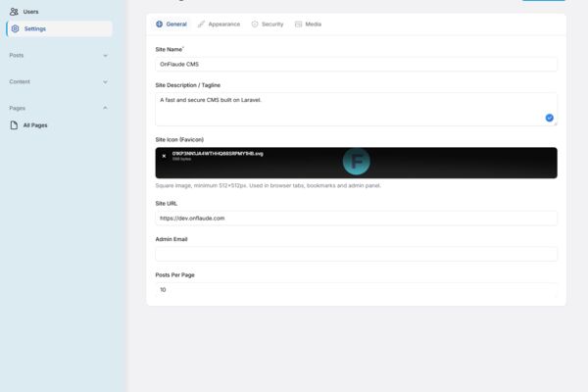The image size is (588, 392).
Task: Click the 'Site URL' label
Action: pos(167,203)
